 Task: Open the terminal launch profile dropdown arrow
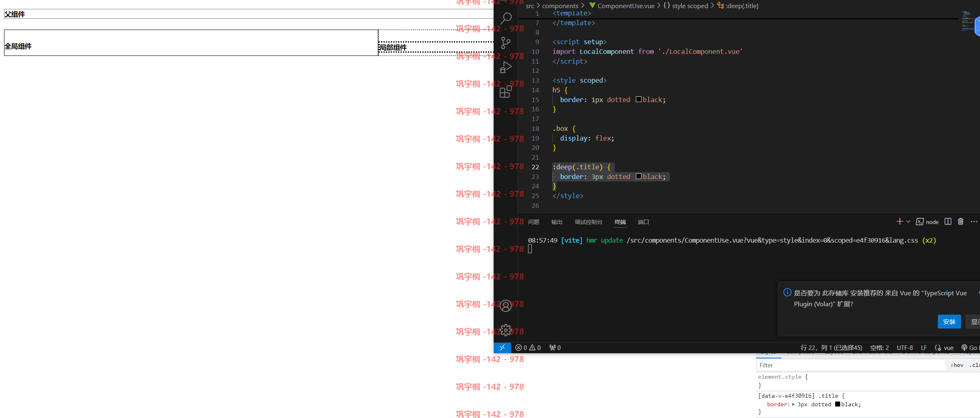pyautogui.click(x=908, y=222)
